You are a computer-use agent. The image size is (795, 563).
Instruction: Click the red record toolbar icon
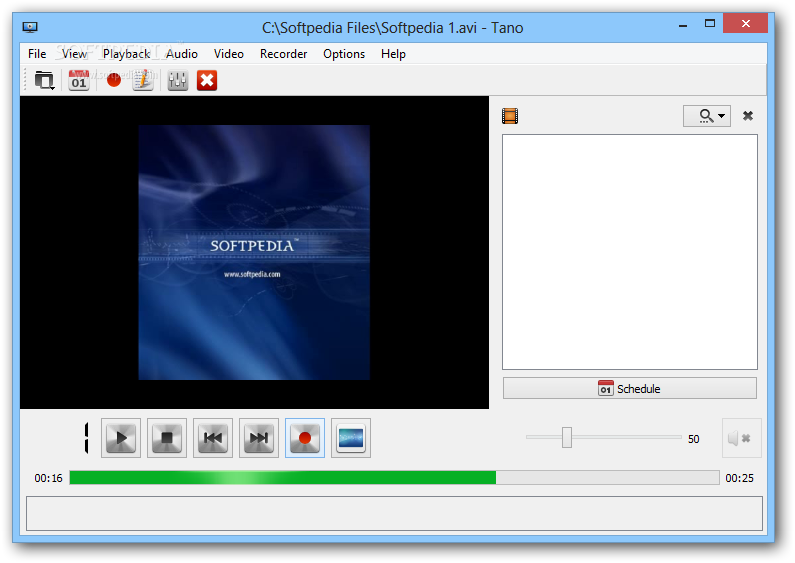pos(114,80)
